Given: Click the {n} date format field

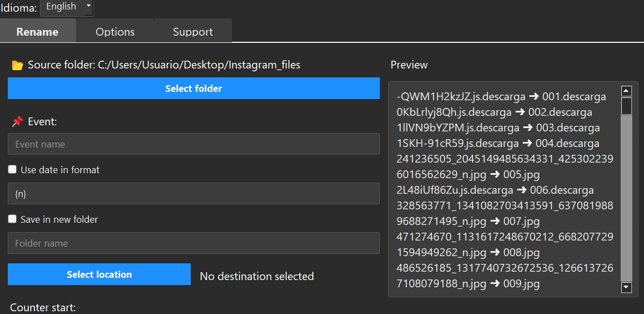Looking at the screenshot, I should (194, 194).
